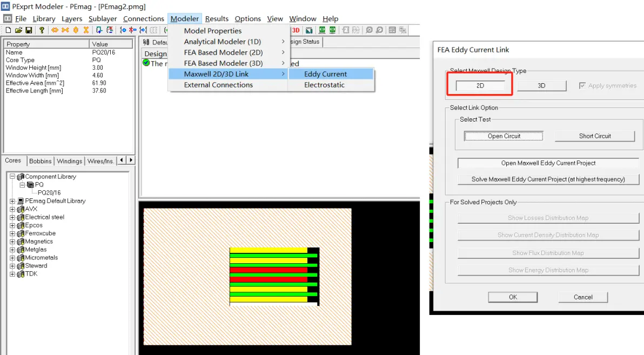Click Open Maxwell Eddy Current Project button
The image size is (644, 355).
coord(548,163)
